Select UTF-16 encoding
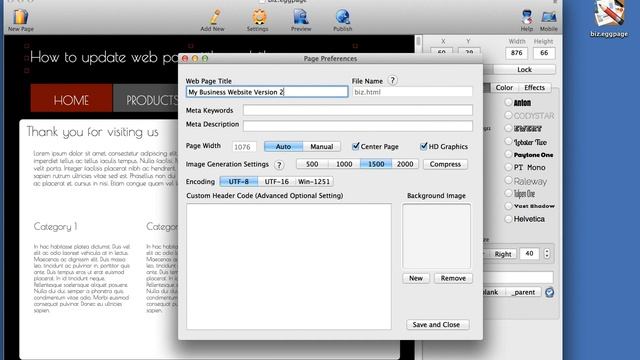 tap(276, 182)
